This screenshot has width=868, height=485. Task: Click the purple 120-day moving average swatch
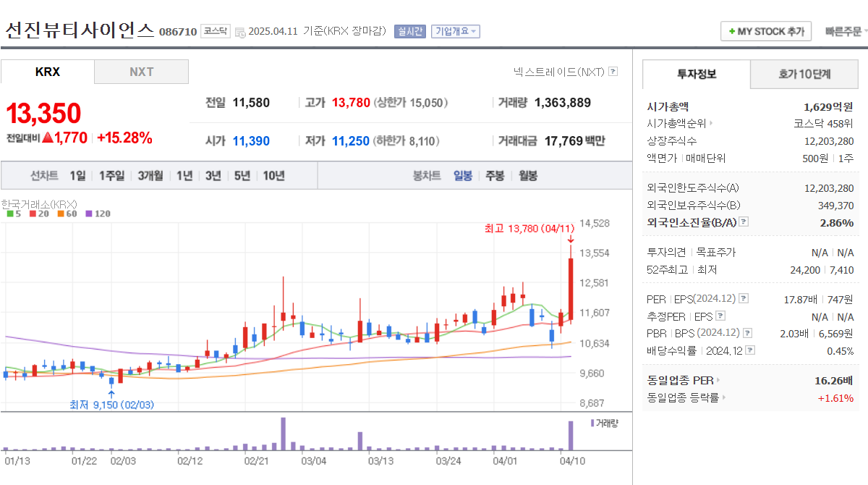click(89, 214)
